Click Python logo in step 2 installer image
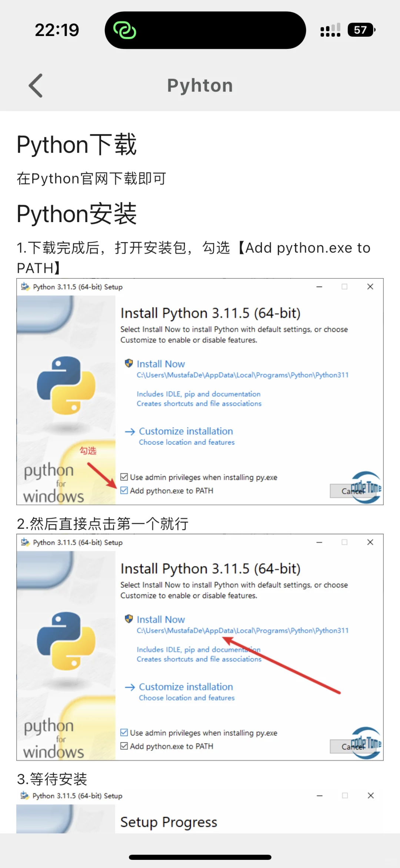 (x=66, y=641)
